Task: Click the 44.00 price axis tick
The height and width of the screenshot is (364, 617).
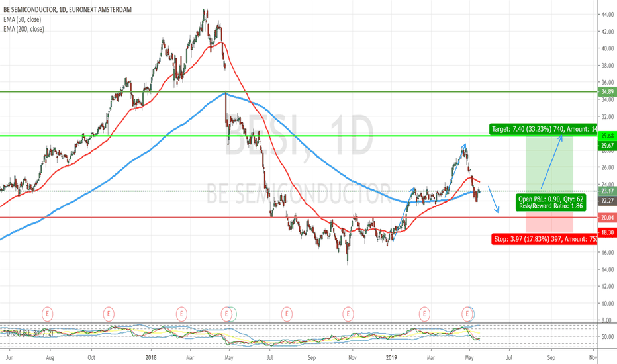Action: click(608, 14)
